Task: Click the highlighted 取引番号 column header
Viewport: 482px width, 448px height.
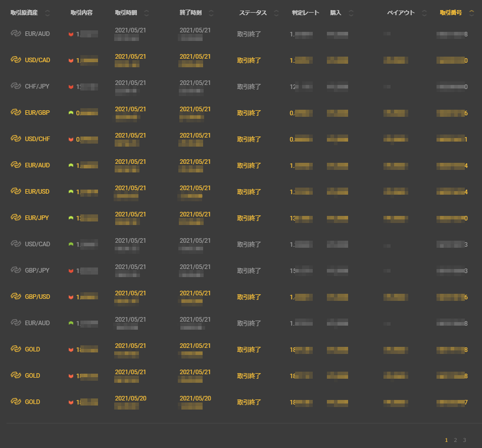Action: (x=451, y=13)
